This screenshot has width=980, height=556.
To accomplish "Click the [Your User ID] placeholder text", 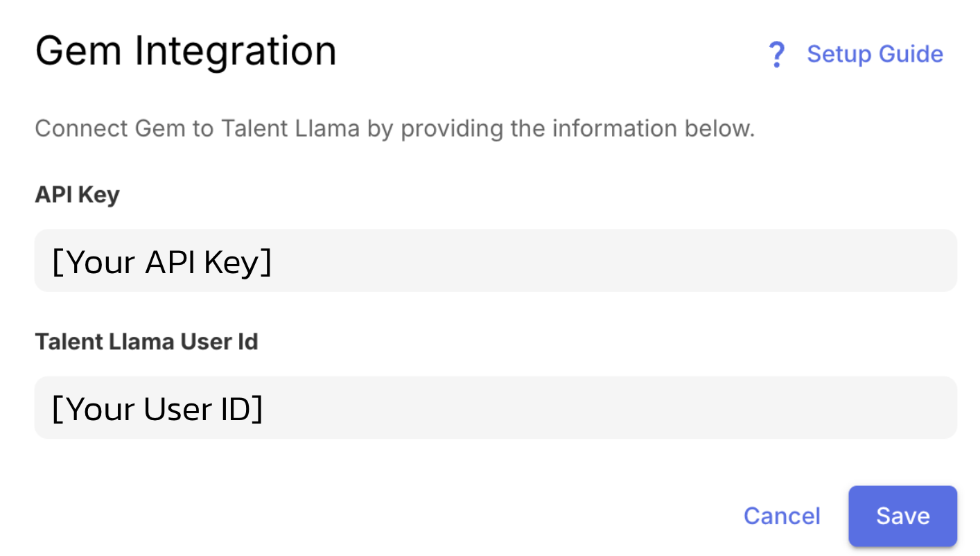I will click(157, 409).
